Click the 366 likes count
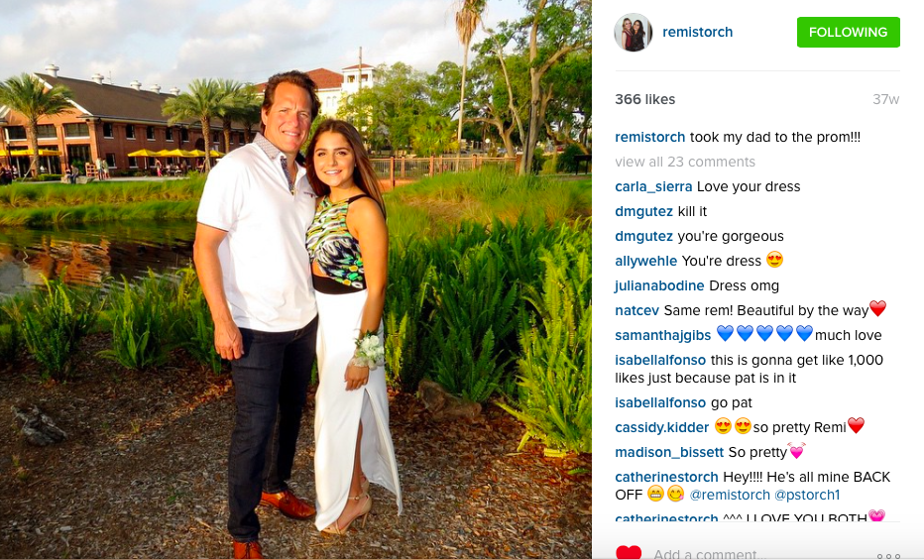The image size is (924, 560). [x=644, y=99]
